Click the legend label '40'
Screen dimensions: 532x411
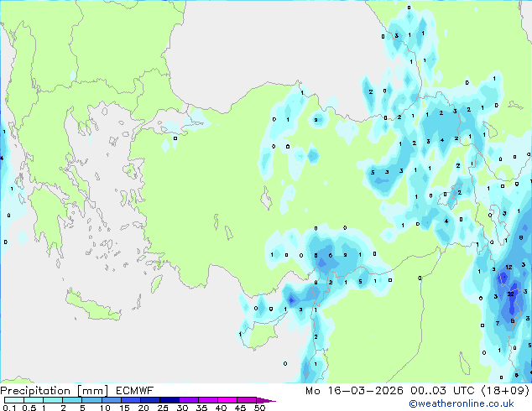[221, 408]
